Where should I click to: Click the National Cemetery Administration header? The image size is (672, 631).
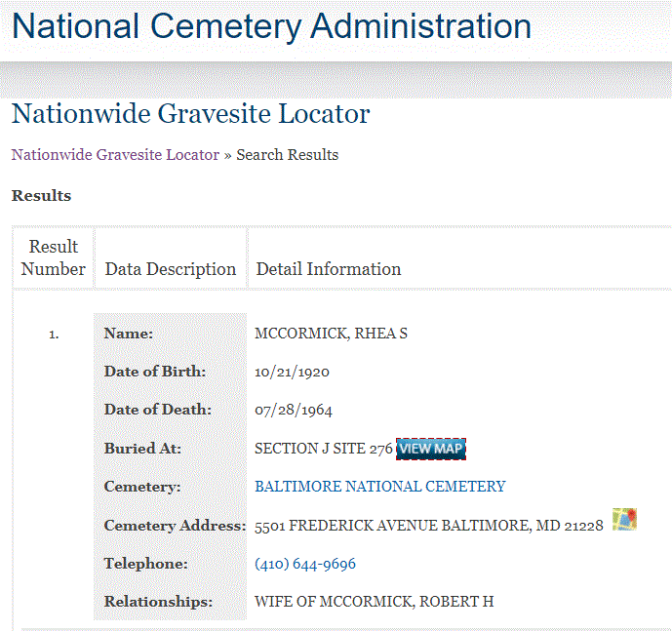coord(272,25)
